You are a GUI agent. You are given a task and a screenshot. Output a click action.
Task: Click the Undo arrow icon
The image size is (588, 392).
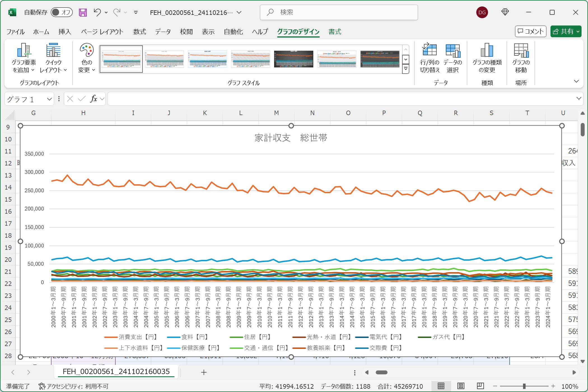(97, 12)
